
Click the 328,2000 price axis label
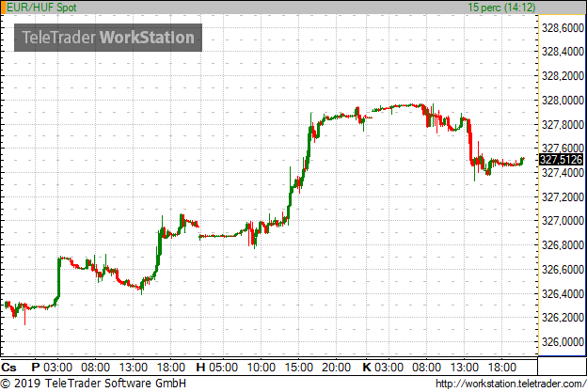click(x=563, y=76)
